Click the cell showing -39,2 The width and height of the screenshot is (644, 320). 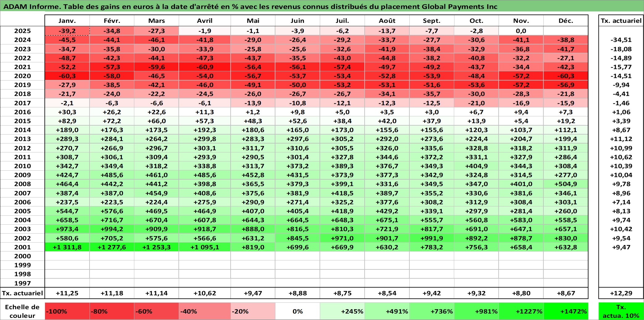[x=67, y=31]
